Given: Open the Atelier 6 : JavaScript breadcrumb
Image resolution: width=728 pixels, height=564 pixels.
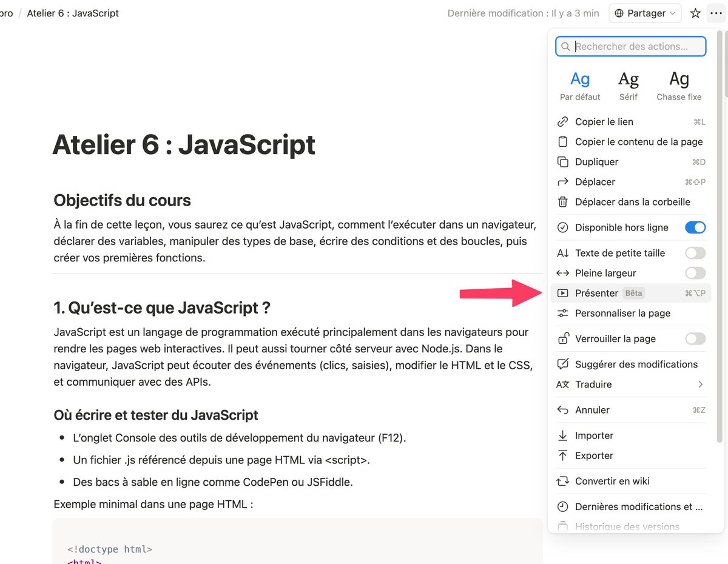Looking at the screenshot, I should pos(73,13).
